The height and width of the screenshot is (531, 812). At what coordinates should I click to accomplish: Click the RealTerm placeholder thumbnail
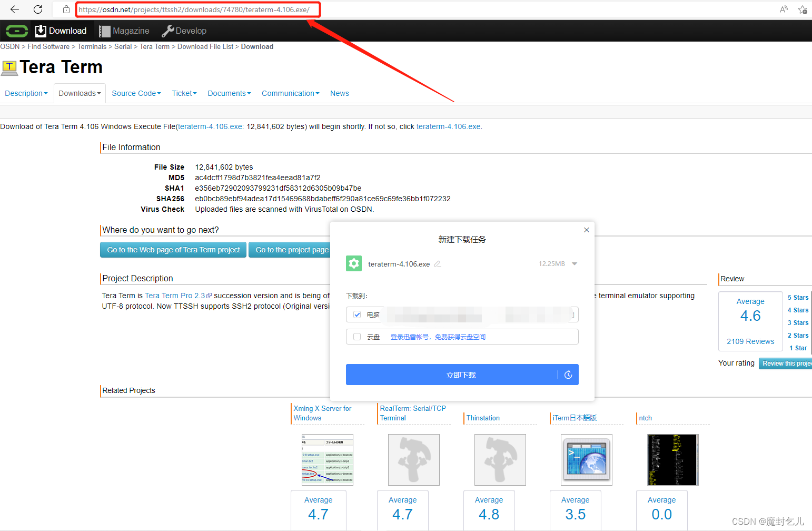[x=414, y=460]
